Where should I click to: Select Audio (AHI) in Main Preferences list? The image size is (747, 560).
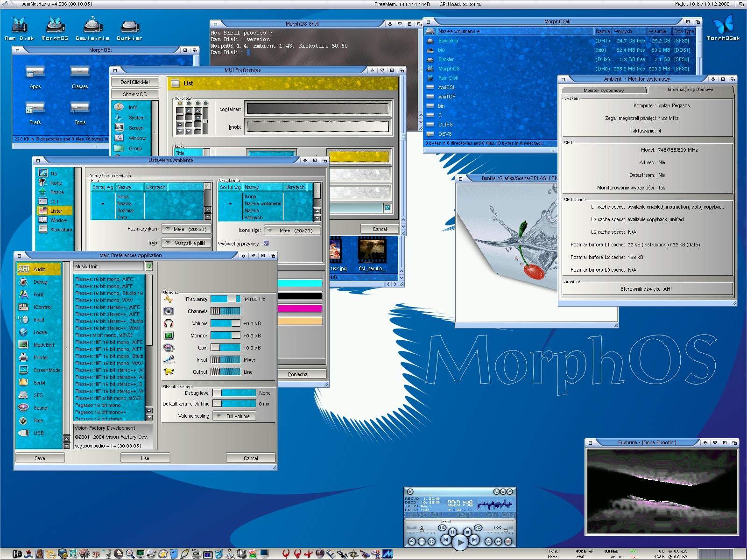coord(39,269)
